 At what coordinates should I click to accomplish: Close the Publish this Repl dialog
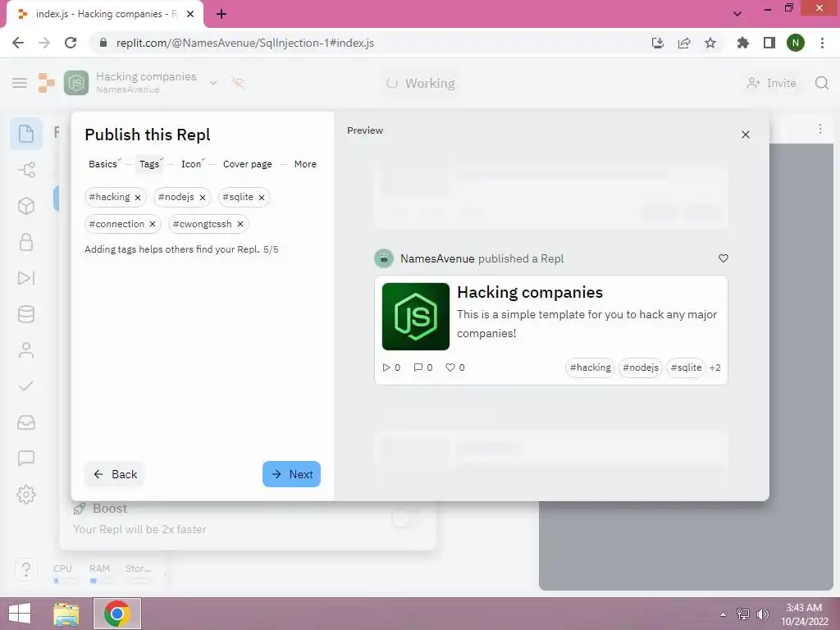(745, 135)
